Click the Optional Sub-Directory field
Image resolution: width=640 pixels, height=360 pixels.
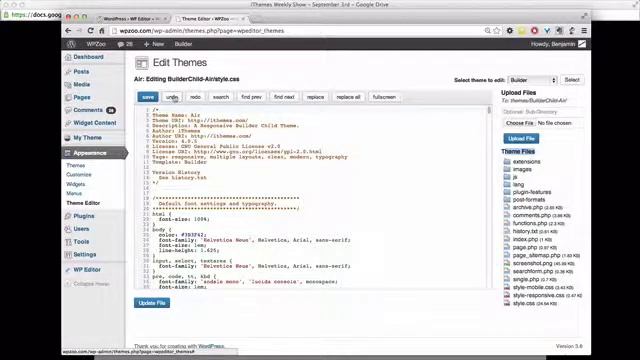tap(542, 112)
